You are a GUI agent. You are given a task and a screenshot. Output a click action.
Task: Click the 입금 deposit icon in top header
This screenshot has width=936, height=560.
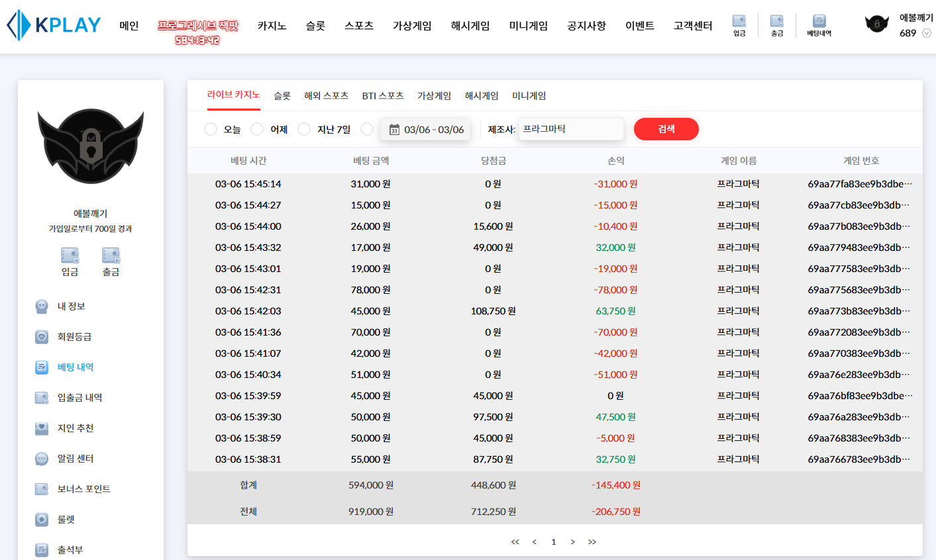pos(739,25)
